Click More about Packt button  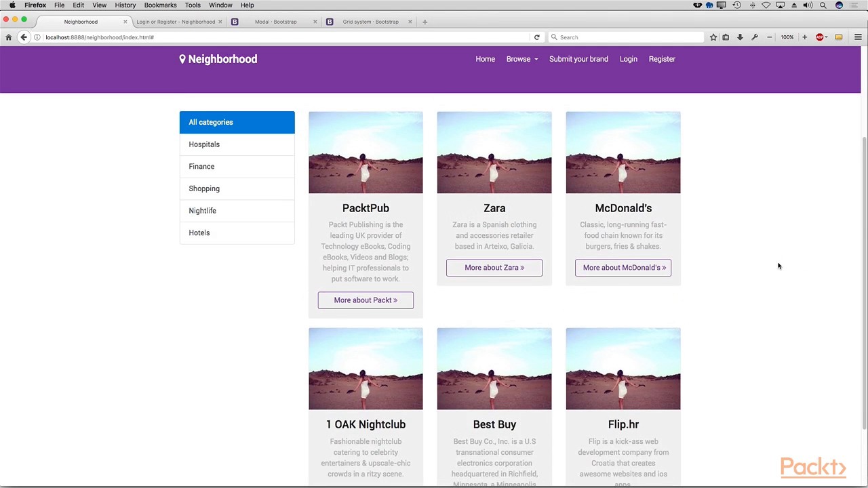coord(366,300)
